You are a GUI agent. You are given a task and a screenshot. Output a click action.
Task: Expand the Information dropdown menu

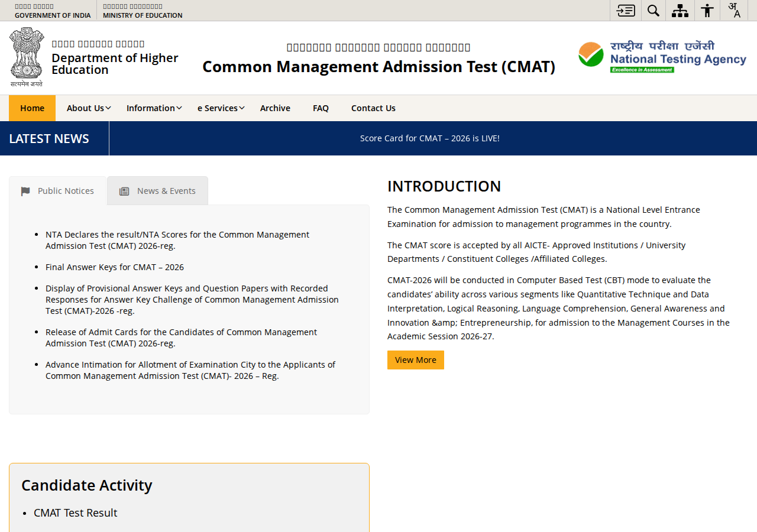point(154,108)
